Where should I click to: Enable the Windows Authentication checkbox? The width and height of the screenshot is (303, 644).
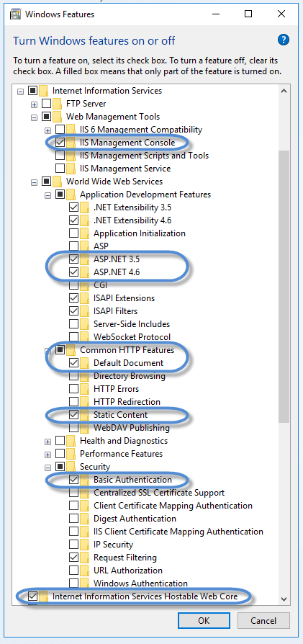click(74, 583)
